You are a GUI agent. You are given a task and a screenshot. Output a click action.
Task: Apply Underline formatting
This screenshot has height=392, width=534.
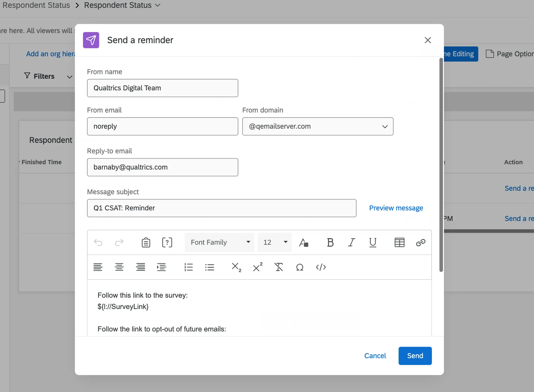pyautogui.click(x=373, y=242)
